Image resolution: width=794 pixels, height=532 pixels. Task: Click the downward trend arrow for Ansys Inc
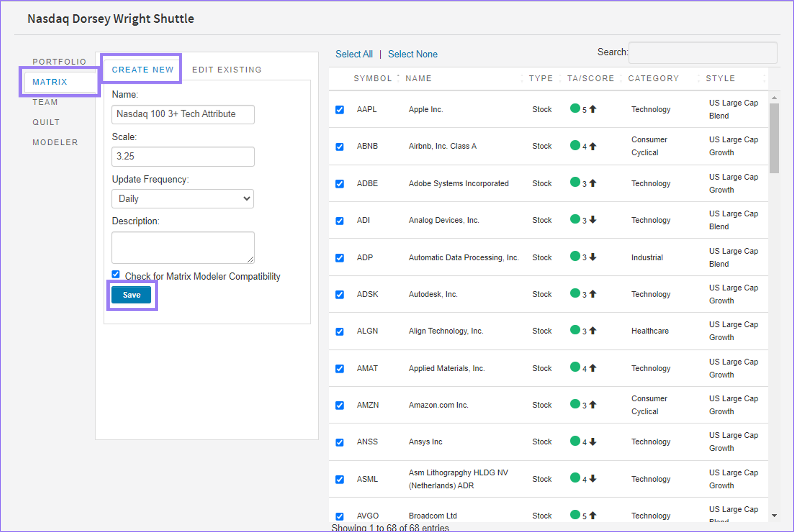click(593, 441)
